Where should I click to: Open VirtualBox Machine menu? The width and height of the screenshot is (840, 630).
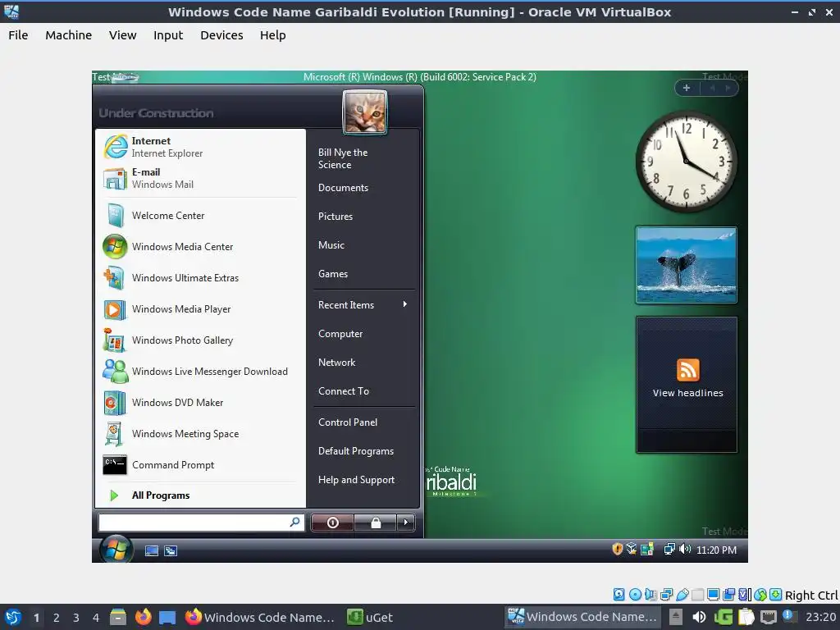[x=69, y=34]
